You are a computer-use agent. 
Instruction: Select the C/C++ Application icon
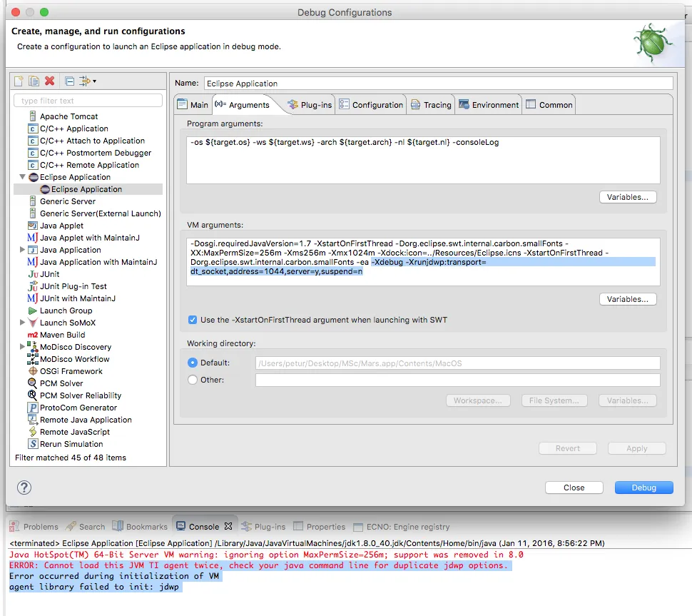tap(33, 128)
